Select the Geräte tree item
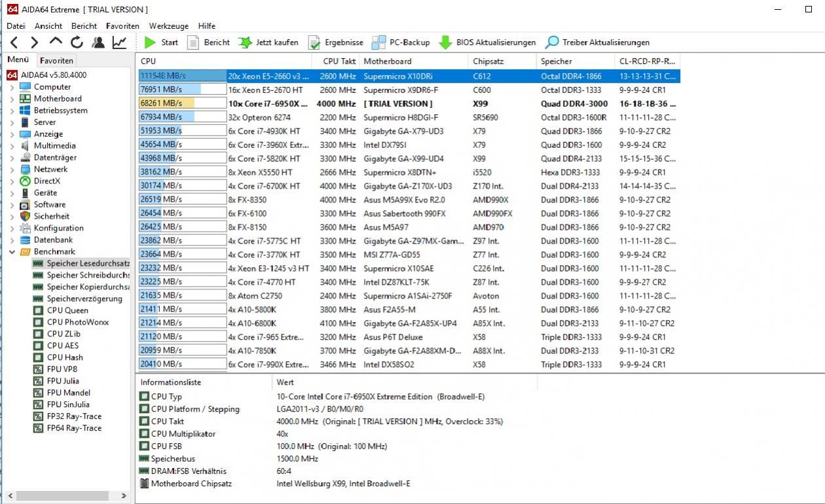Image resolution: width=825 pixels, height=504 pixels. point(45,192)
